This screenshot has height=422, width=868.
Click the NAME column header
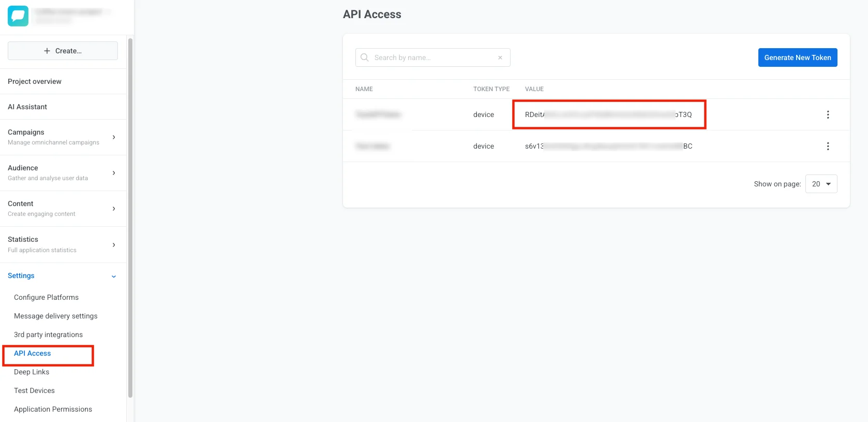click(364, 89)
